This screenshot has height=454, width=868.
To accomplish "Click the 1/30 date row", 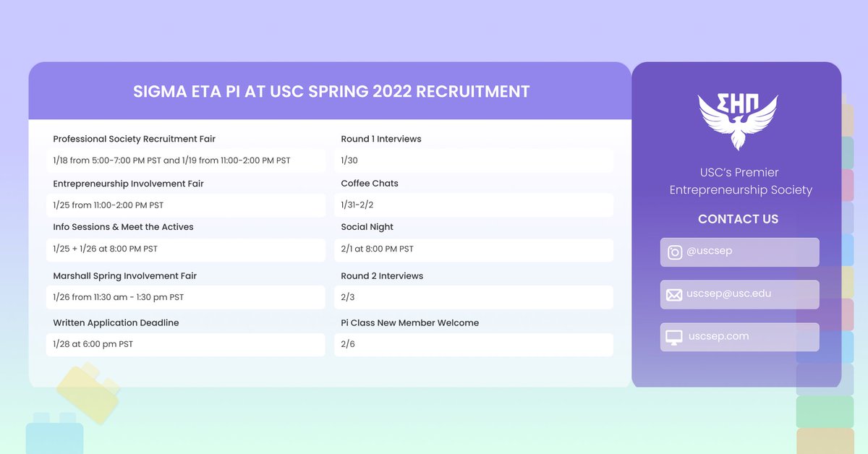I will [474, 160].
